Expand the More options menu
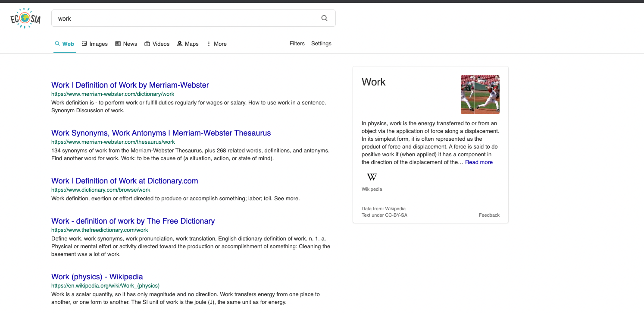Image resolution: width=644 pixels, height=313 pixels. point(216,44)
